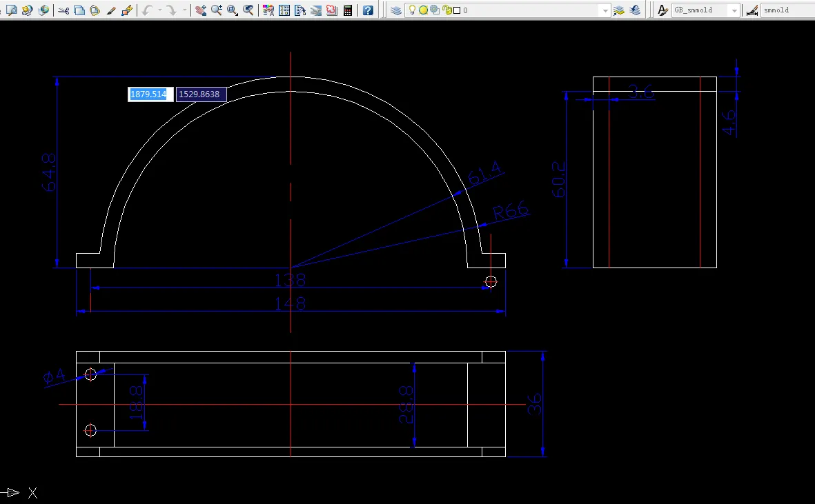This screenshot has width=815, height=504.
Task: Open the Properties palette icon
Action: [268, 10]
